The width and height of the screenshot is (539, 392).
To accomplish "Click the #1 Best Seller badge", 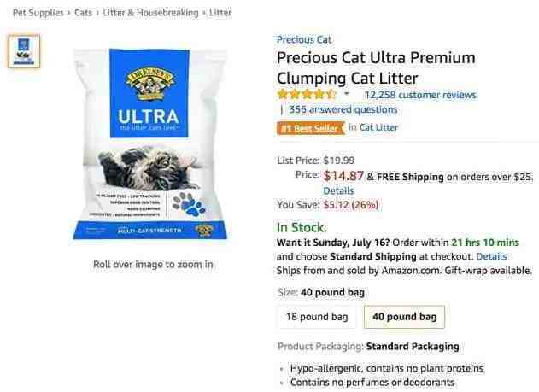I will click(311, 128).
